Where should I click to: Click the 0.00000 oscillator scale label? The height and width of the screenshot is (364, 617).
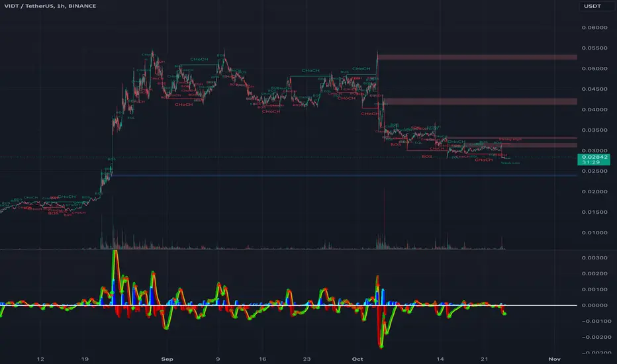pyautogui.click(x=594, y=305)
